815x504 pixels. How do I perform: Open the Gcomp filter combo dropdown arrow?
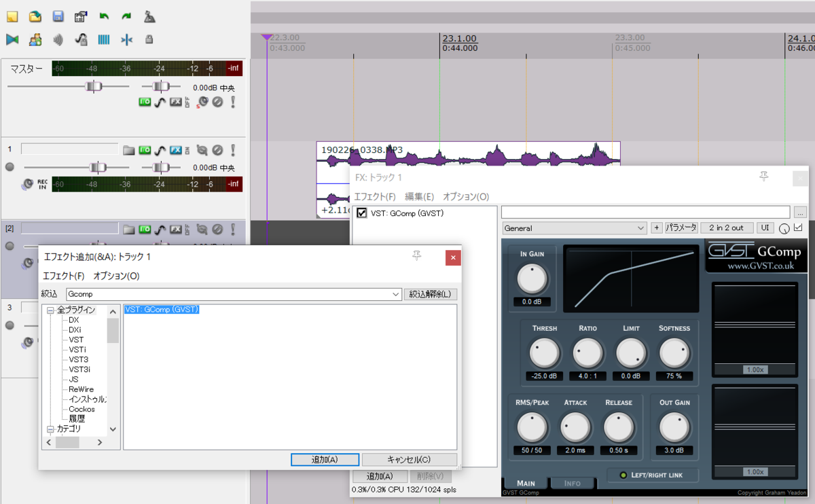[x=397, y=294]
